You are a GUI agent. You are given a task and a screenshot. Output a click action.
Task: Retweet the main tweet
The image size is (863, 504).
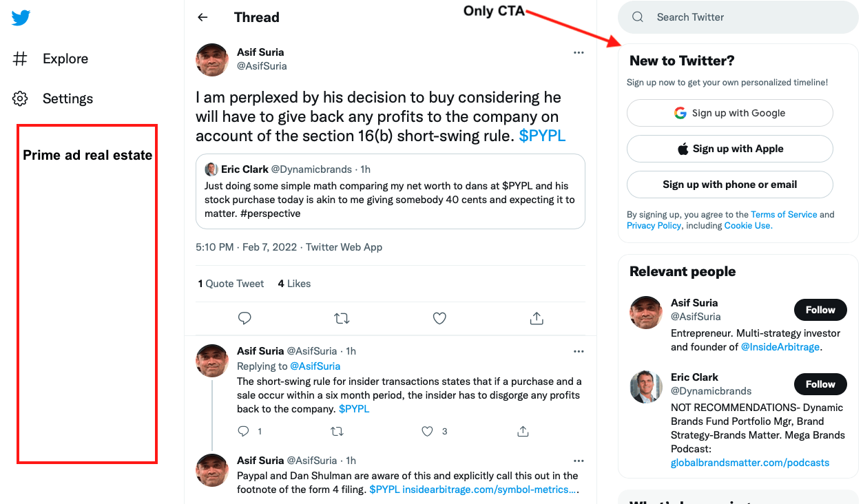pyautogui.click(x=342, y=318)
